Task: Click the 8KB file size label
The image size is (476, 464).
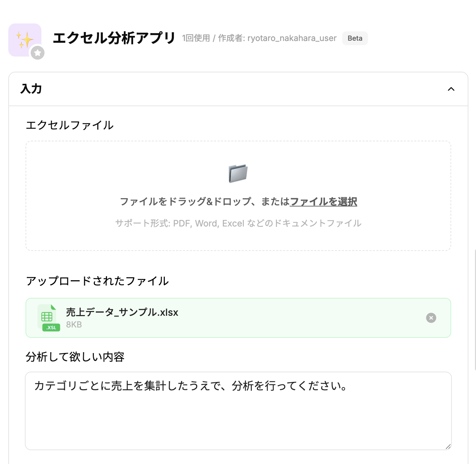Action: click(74, 325)
